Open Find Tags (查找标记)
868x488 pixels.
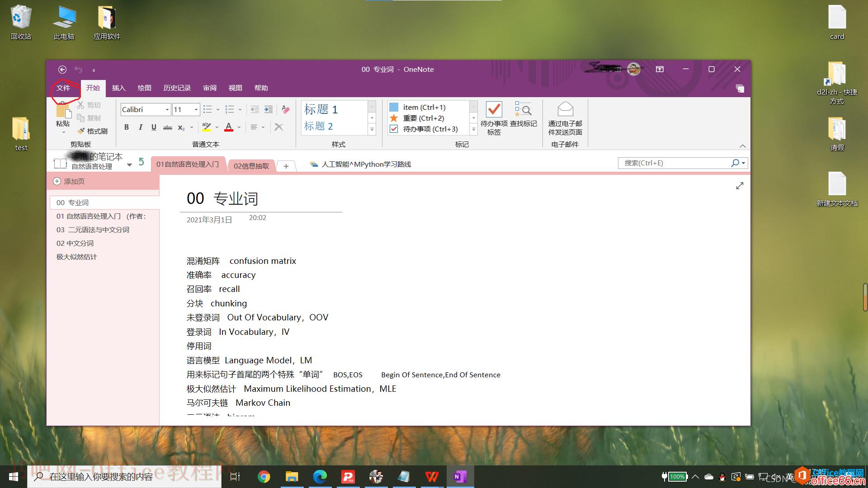[524, 114]
